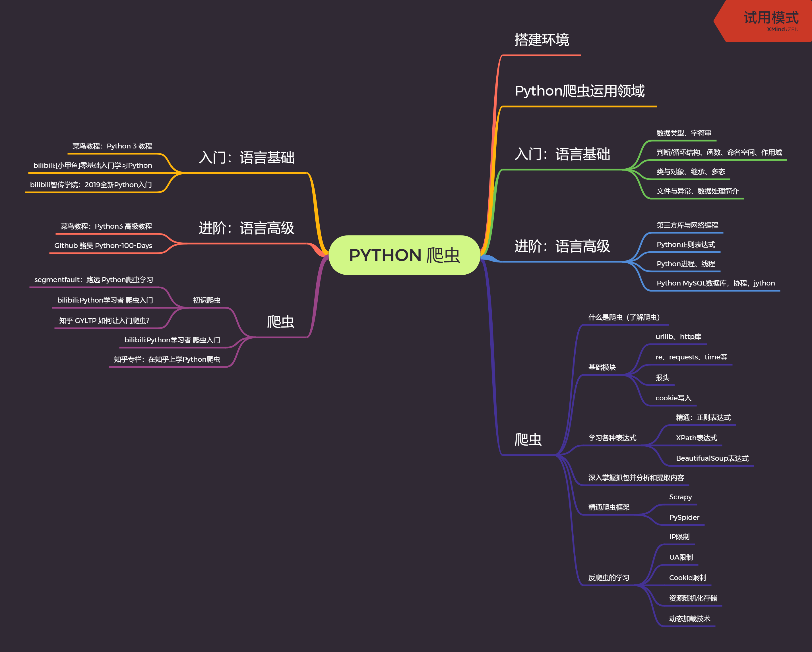Viewport: 812px width, 652px height.
Task: Select left-side 入门：语言基础 topic
Action: click(247, 158)
